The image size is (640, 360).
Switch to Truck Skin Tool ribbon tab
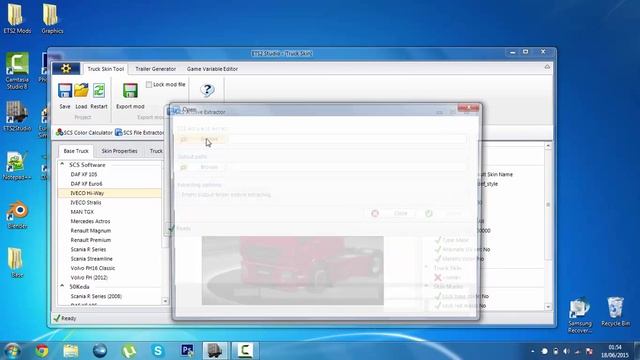(106, 69)
